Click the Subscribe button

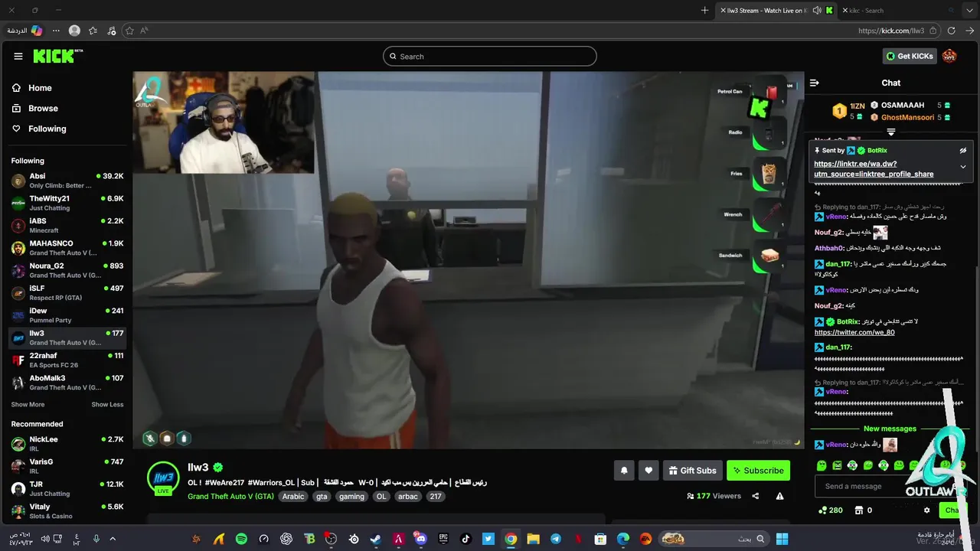(758, 471)
